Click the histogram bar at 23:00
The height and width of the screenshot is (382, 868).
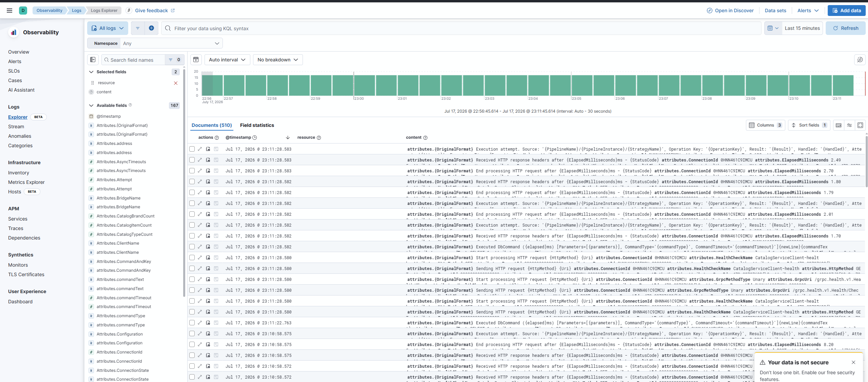364,85
